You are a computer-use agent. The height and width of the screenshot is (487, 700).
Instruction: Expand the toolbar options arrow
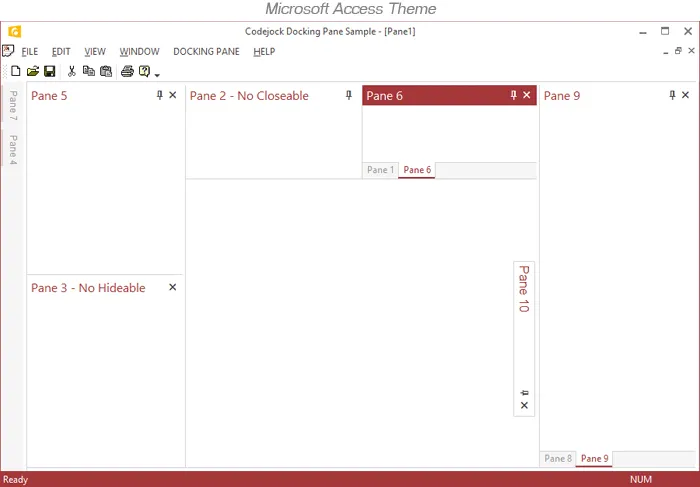click(x=157, y=75)
